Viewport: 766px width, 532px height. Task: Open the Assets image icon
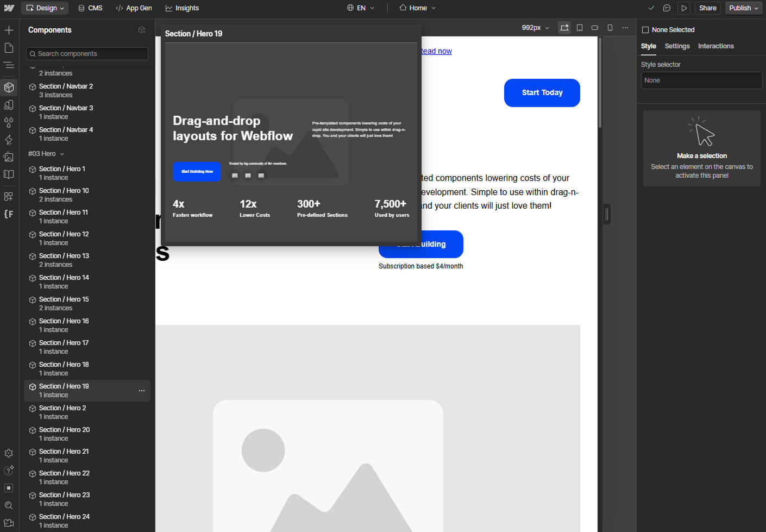[x=9, y=157]
